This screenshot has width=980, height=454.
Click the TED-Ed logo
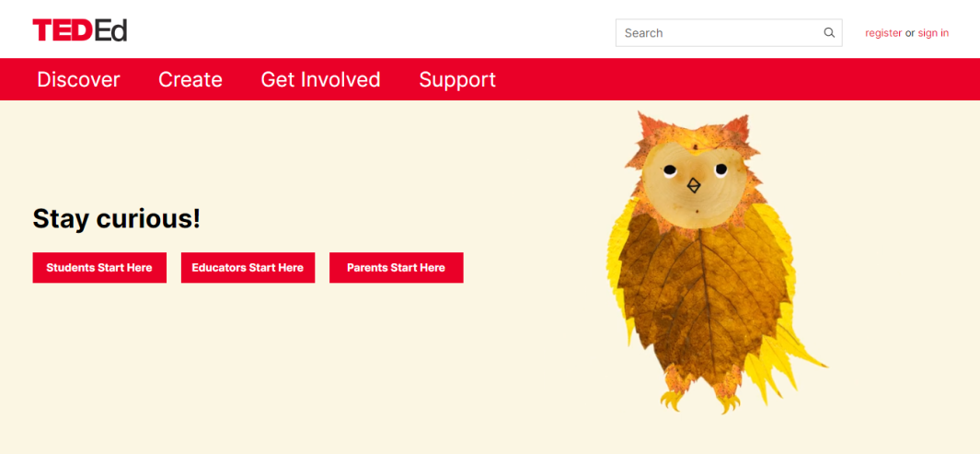80,30
